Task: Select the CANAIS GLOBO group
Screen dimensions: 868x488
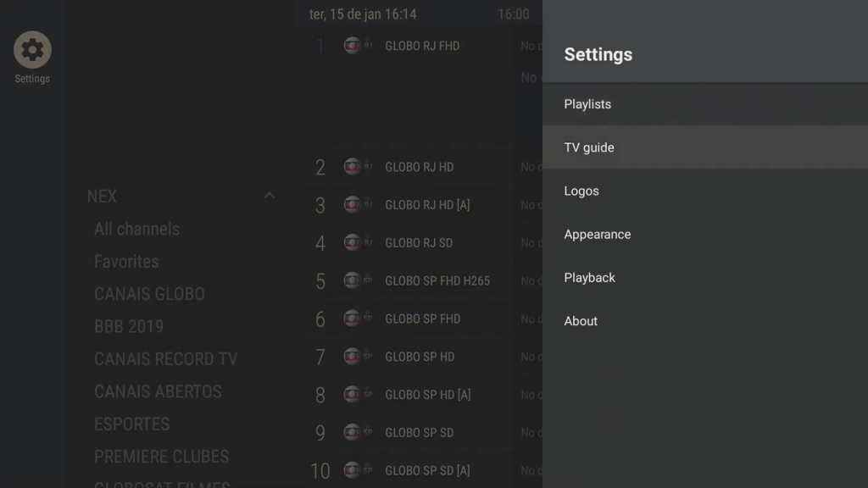Action: click(x=149, y=294)
